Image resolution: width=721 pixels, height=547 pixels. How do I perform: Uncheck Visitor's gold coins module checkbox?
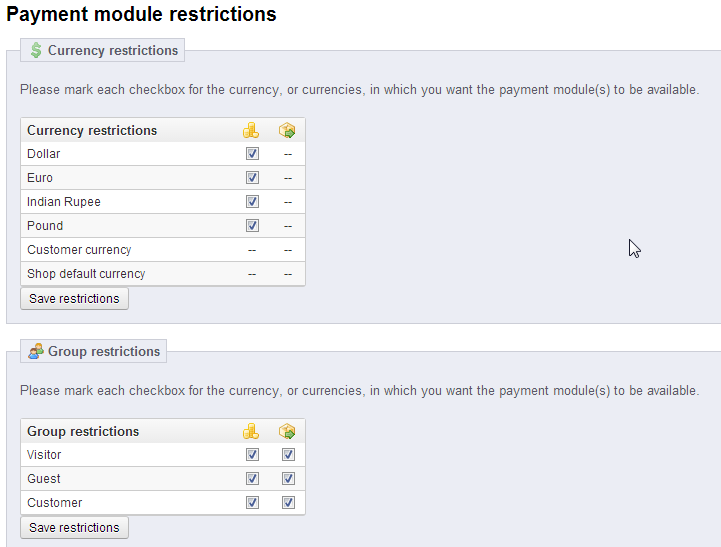pos(252,455)
